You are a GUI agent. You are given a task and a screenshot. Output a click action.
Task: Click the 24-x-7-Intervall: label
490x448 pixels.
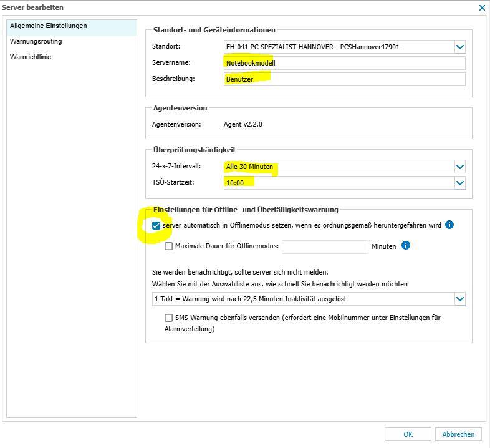176,166
